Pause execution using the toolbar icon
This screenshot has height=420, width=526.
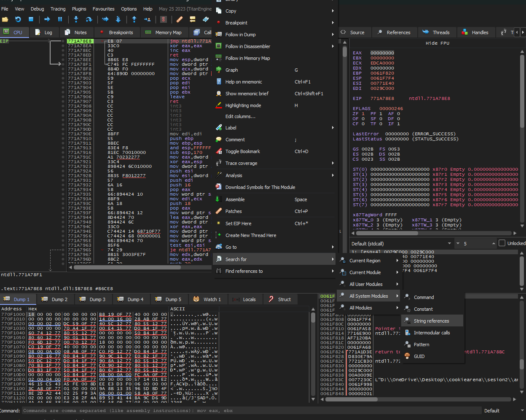60,19
